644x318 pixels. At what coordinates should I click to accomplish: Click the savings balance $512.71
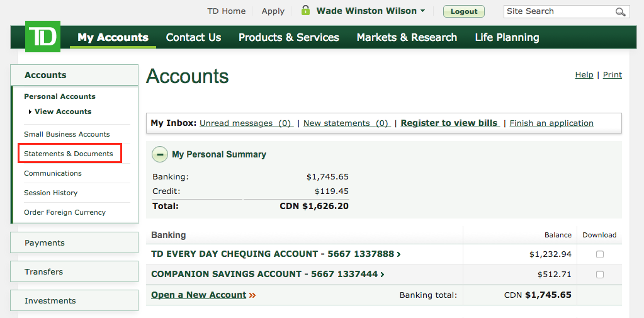click(x=555, y=274)
